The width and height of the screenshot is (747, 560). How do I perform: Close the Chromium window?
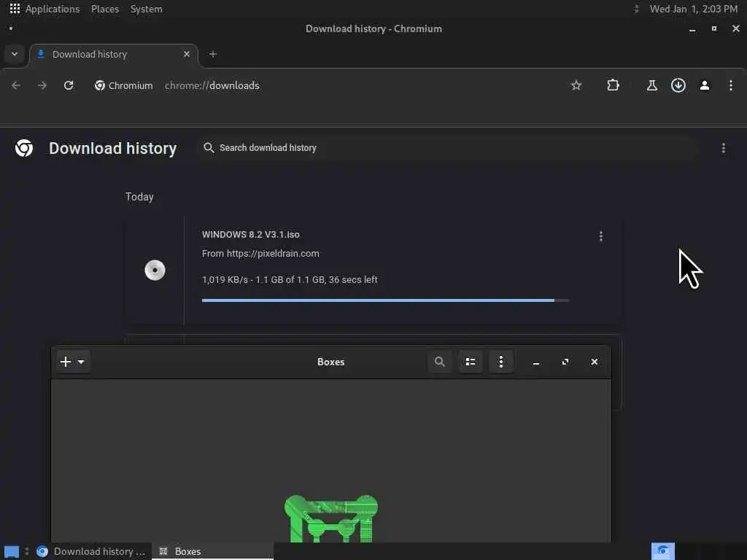tap(735, 28)
